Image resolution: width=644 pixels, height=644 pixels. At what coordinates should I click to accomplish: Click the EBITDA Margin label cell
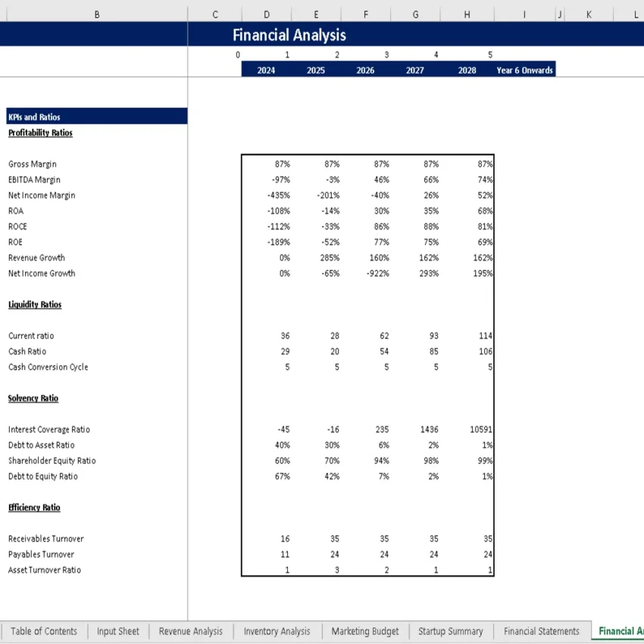(35, 180)
